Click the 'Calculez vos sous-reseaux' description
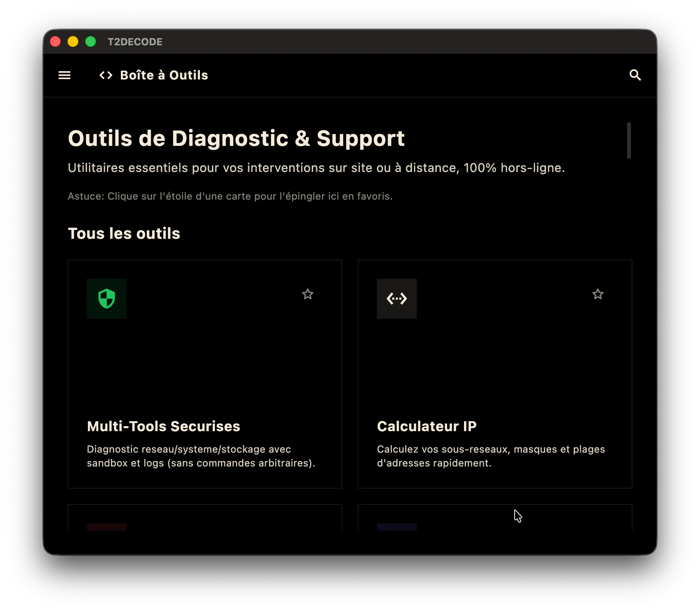Viewport: 700px width, 612px height. [491, 456]
